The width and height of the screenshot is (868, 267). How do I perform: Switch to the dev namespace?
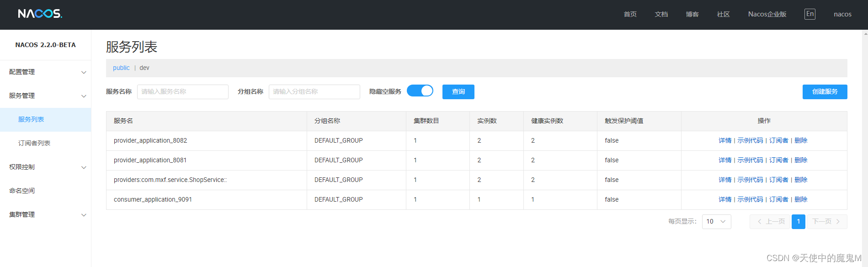144,68
